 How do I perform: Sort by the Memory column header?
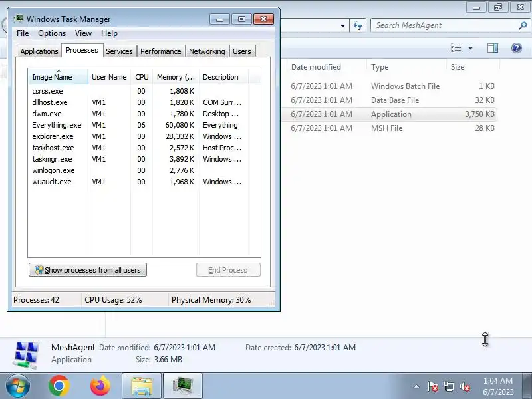point(176,77)
